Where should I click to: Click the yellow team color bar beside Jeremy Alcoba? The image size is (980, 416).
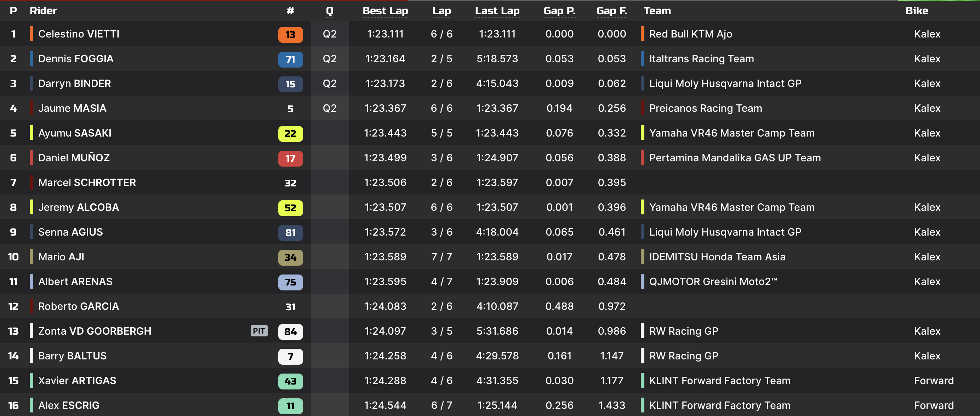tap(32, 207)
